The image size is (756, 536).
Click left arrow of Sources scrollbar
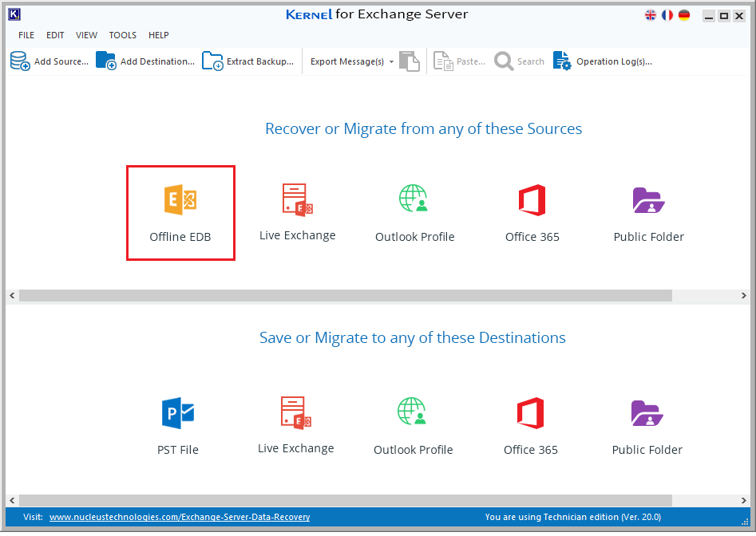pos(12,295)
